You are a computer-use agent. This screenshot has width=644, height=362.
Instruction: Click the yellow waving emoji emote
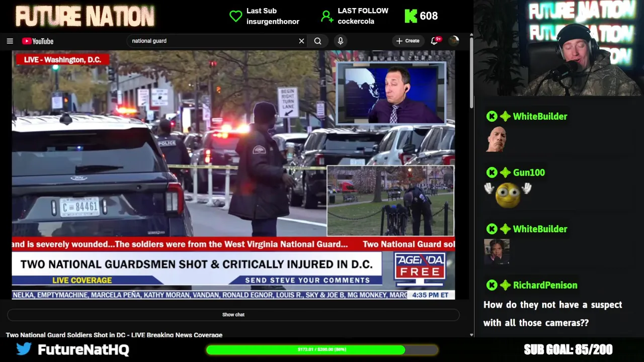pos(508,195)
